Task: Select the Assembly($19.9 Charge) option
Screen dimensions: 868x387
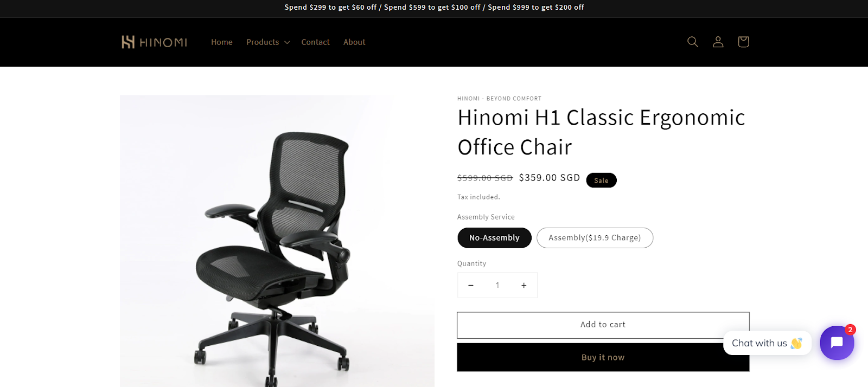Action: [595, 238]
